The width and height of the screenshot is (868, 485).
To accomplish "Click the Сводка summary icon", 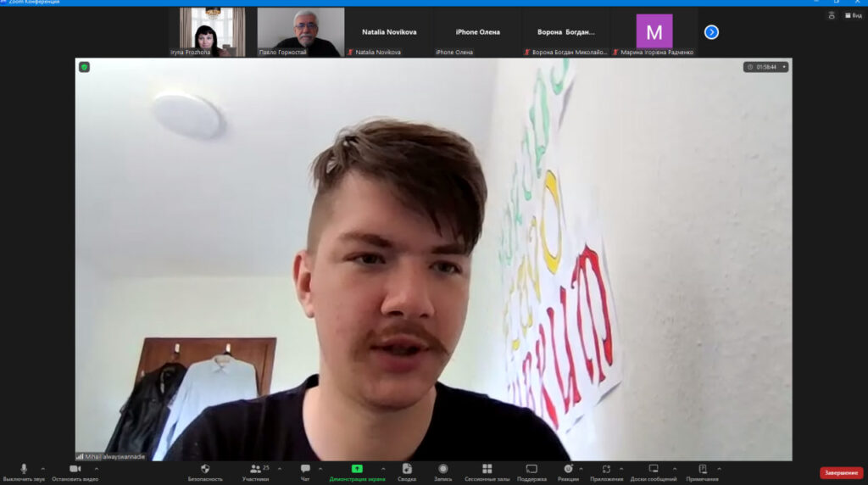I will tap(407, 470).
